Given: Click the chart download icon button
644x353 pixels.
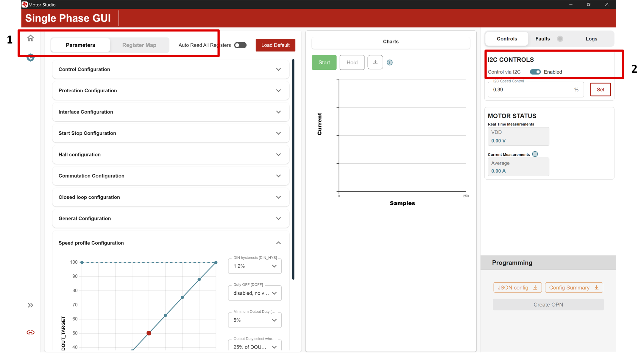Looking at the screenshot, I should (x=375, y=62).
